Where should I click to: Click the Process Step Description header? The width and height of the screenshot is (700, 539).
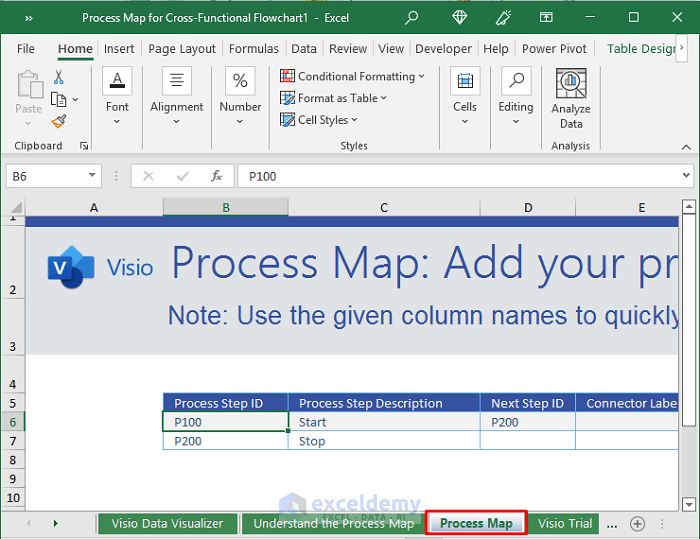(384, 403)
